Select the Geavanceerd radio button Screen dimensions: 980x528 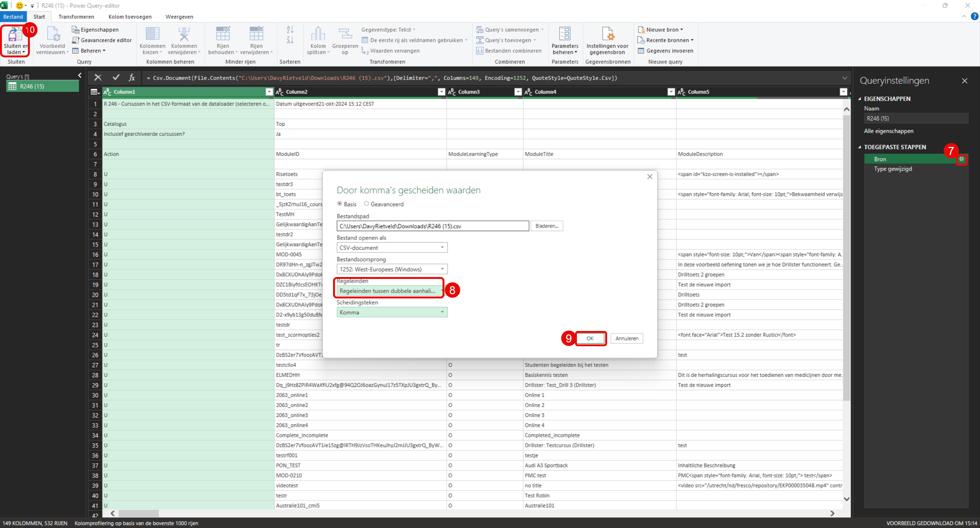[366, 204]
